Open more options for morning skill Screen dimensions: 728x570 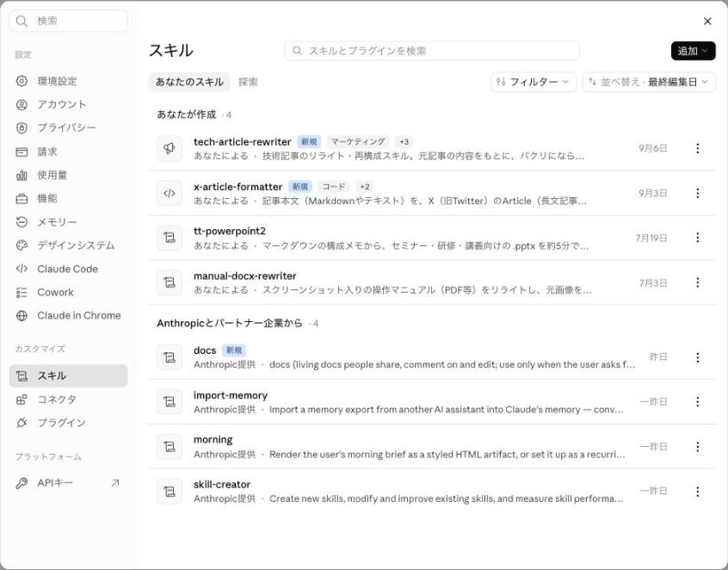click(x=697, y=446)
